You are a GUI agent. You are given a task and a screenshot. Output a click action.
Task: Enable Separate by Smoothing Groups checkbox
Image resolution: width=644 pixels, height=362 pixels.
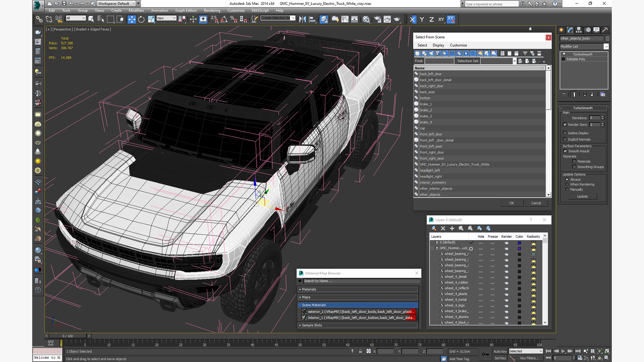pos(574,167)
